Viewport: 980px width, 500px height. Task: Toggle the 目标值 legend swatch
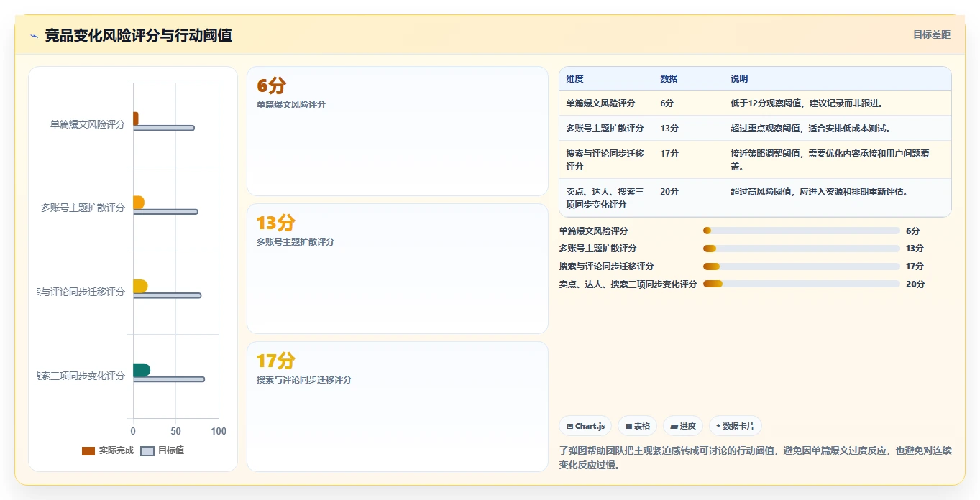pos(147,451)
